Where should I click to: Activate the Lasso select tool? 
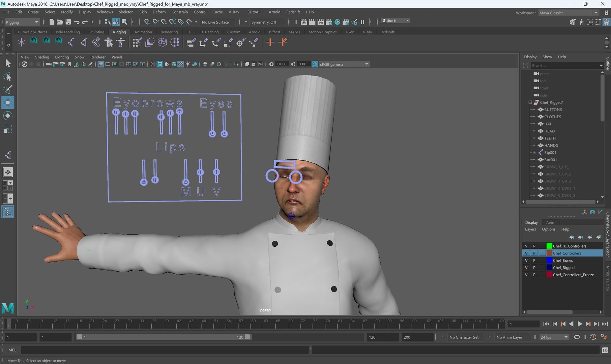(7, 77)
